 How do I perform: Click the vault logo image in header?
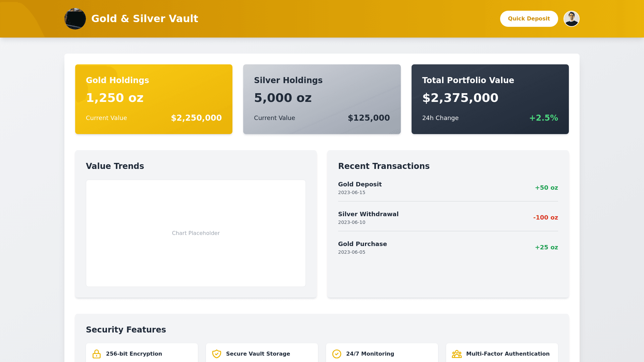75,19
